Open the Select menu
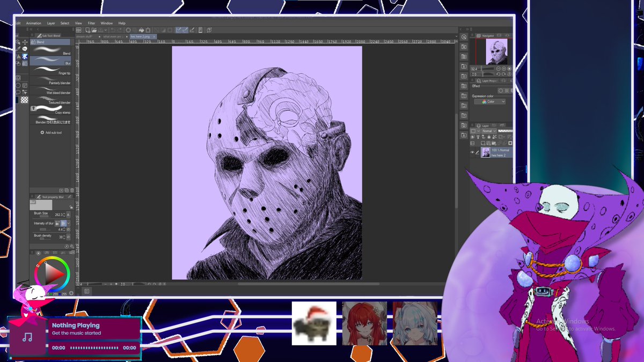The width and height of the screenshot is (644, 362). coord(64,23)
